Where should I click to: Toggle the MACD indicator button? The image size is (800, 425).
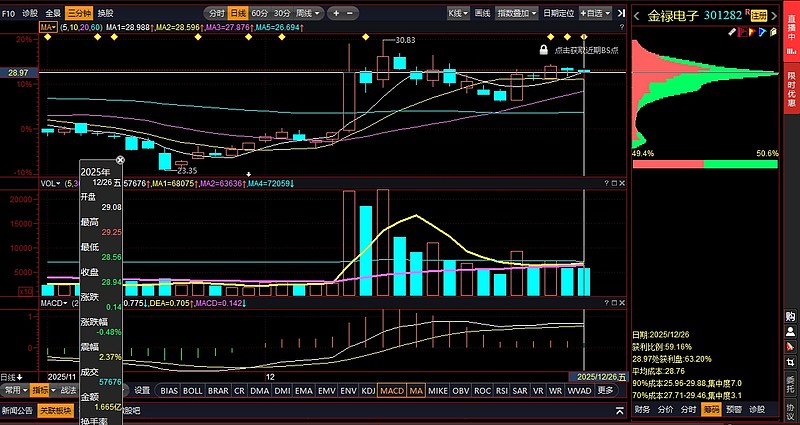click(x=392, y=390)
